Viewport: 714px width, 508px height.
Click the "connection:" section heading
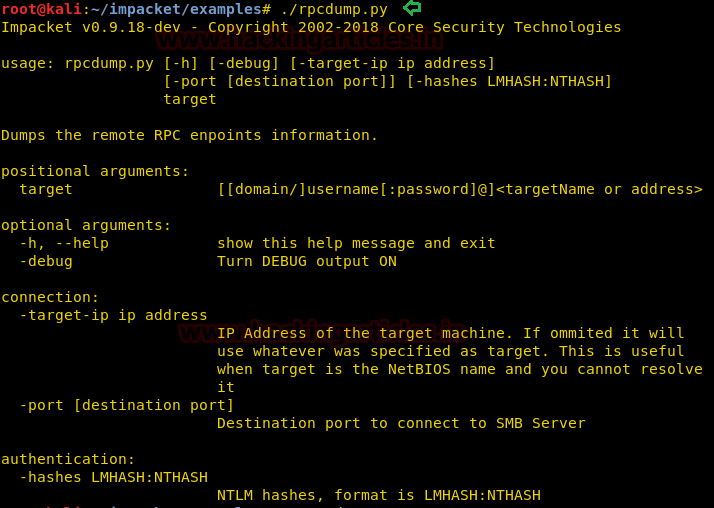coord(50,297)
